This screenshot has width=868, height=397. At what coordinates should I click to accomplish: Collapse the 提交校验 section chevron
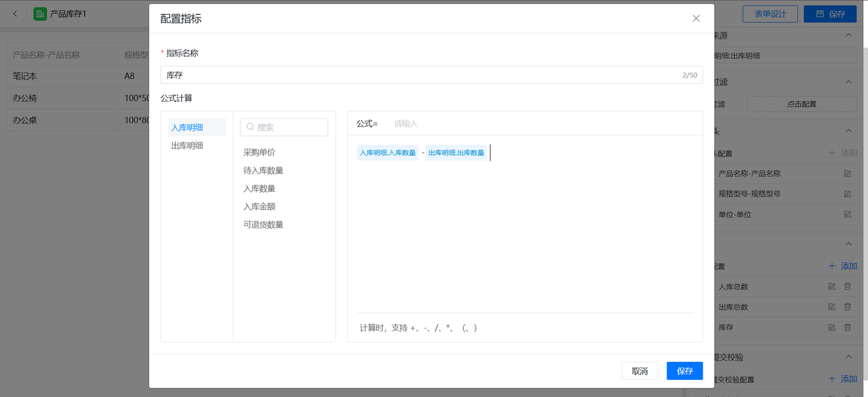click(x=848, y=357)
